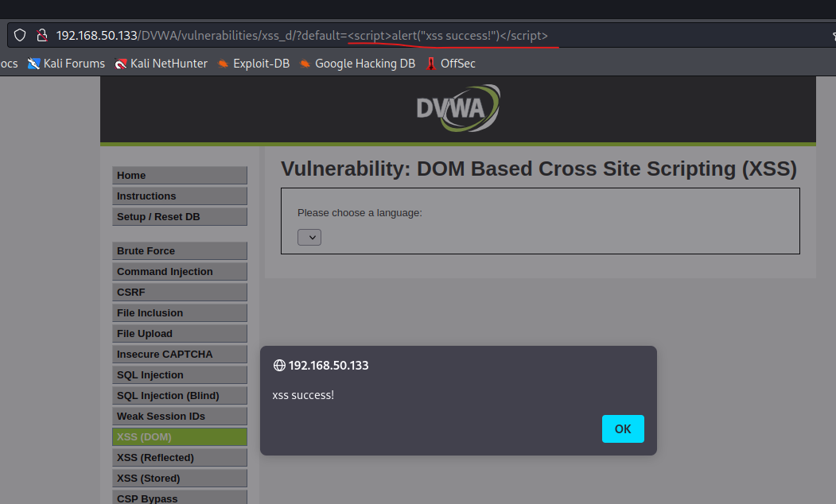Click the URL address bar
Viewport: 836px width, 504px height.
click(422, 35)
